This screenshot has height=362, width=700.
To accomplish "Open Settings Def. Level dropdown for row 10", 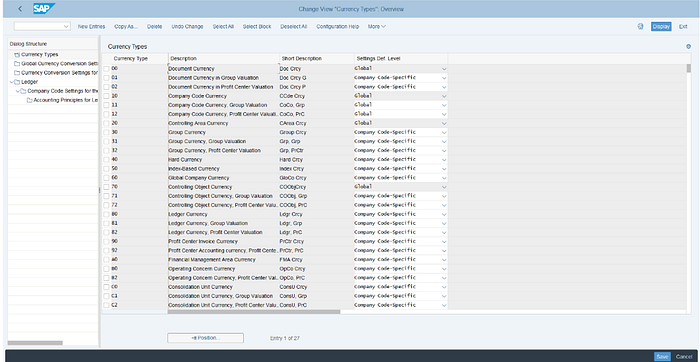I will pyautogui.click(x=444, y=96).
